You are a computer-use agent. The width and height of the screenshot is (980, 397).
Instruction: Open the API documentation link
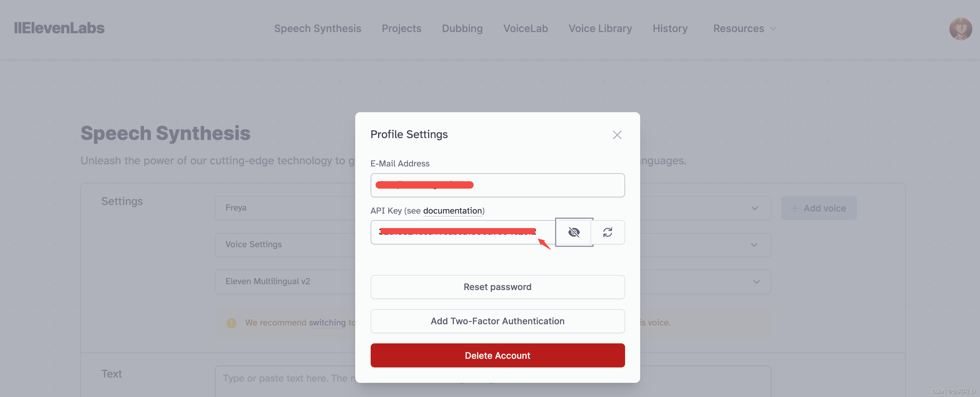point(452,211)
